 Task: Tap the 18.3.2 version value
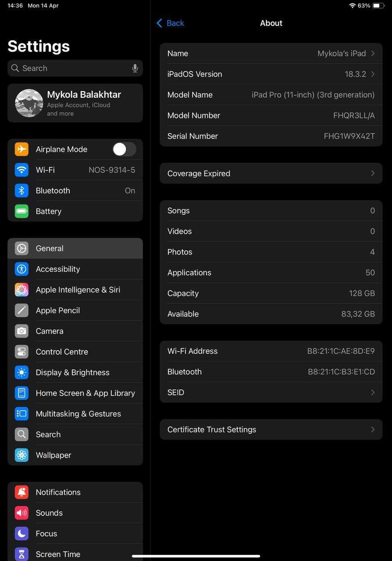click(355, 74)
